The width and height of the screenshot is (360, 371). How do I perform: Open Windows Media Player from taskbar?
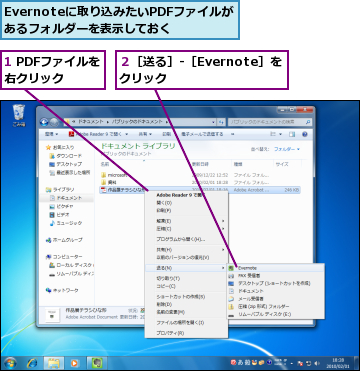[x=75, y=362]
